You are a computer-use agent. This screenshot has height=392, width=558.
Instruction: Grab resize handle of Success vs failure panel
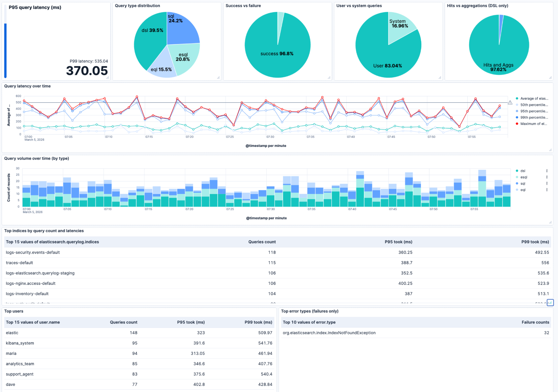click(x=329, y=78)
